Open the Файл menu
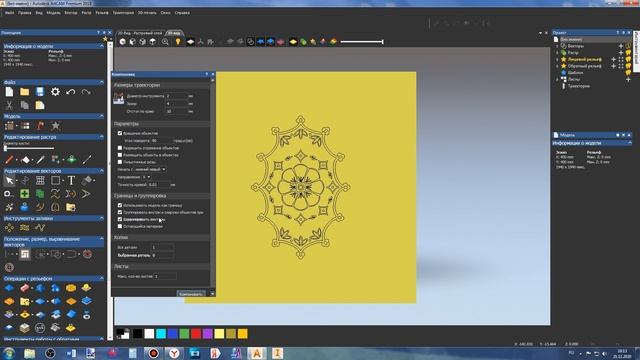640x360 pixels. [9, 13]
